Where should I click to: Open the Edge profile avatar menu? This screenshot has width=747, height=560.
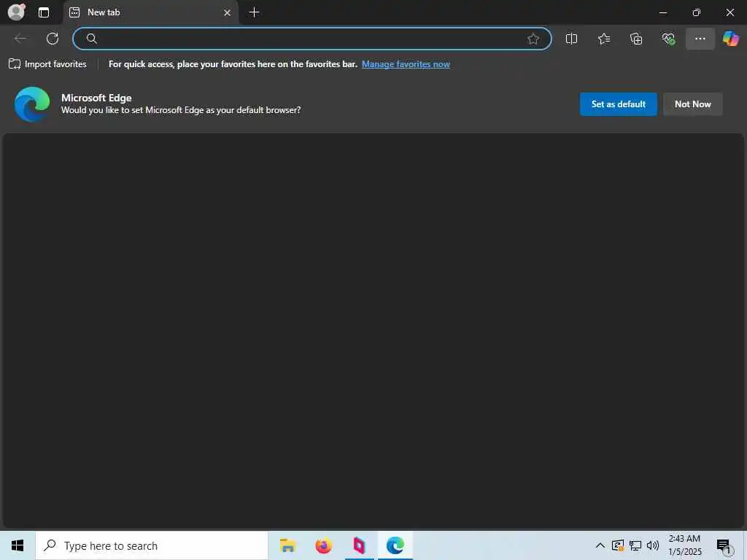[x=17, y=12]
